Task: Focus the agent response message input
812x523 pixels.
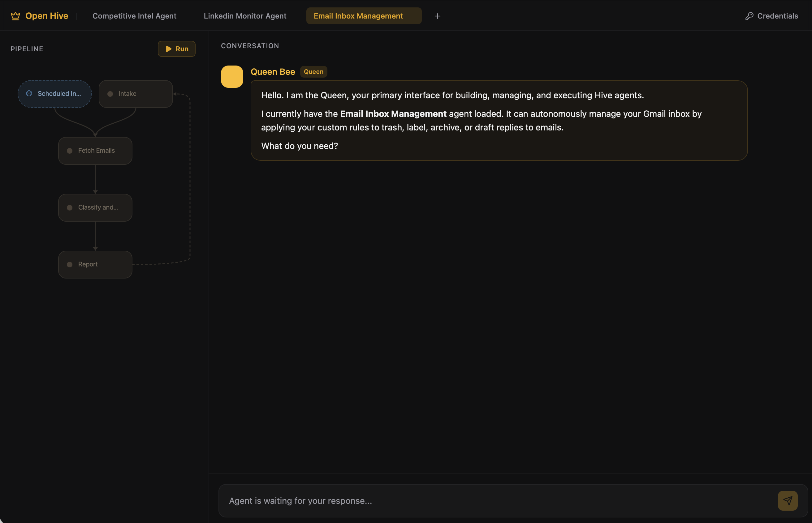Action: pyautogui.click(x=496, y=500)
